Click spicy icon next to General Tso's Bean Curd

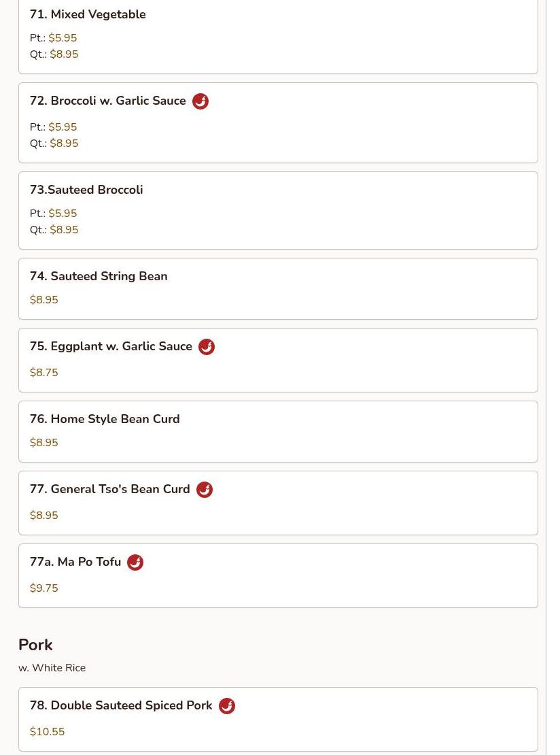click(x=205, y=490)
